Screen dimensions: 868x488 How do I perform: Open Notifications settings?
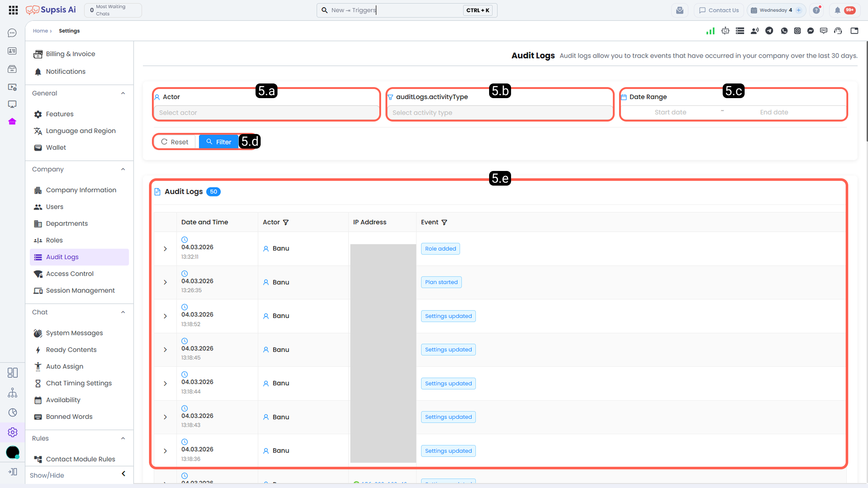click(79, 72)
